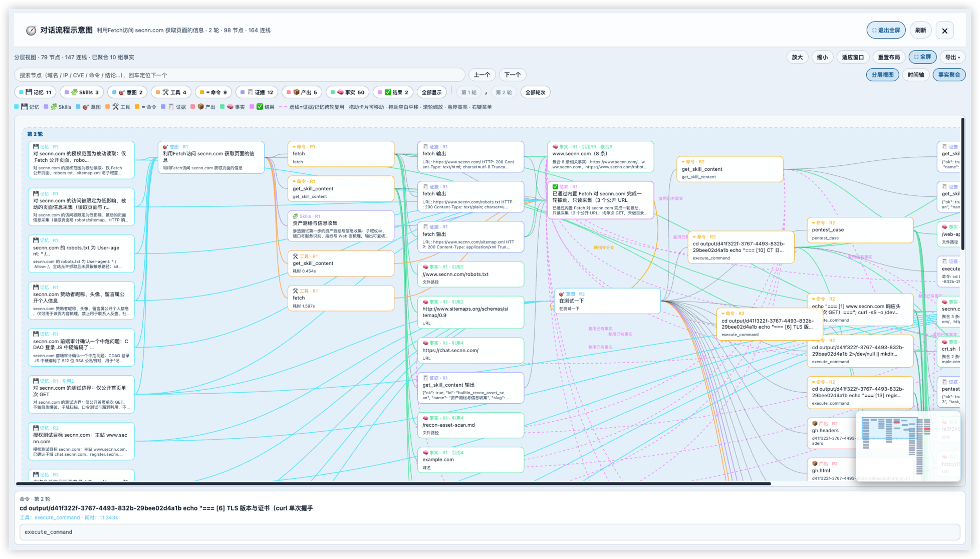The height and width of the screenshot is (559, 980).
Task: Click 上一个 previous result button
Action: (482, 75)
